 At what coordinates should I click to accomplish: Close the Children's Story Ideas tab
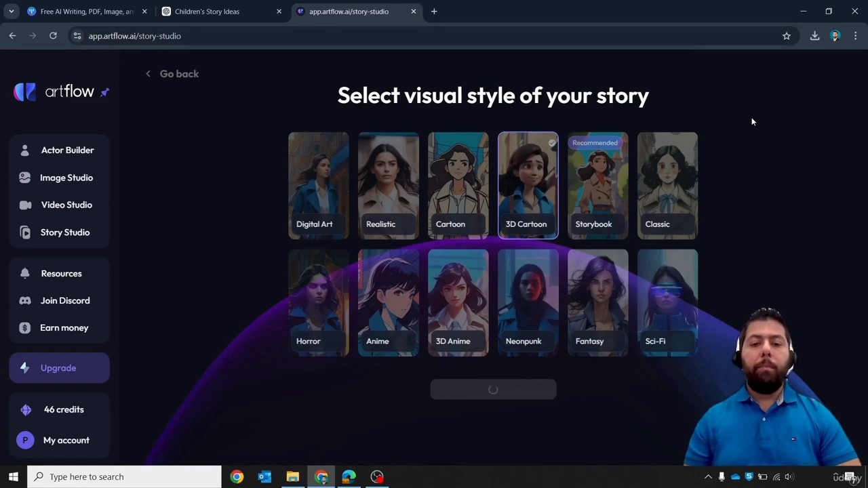(x=279, y=12)
